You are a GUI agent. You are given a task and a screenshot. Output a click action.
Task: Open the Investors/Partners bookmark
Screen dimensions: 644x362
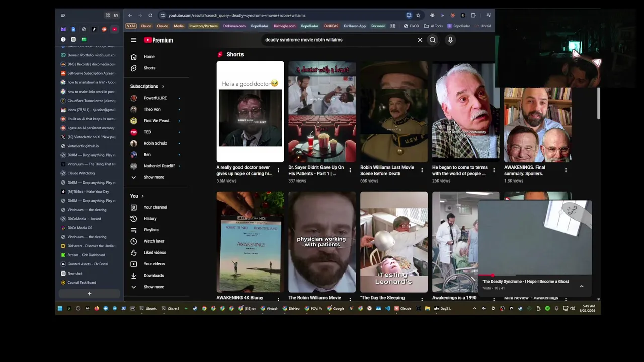coord(203,26)
